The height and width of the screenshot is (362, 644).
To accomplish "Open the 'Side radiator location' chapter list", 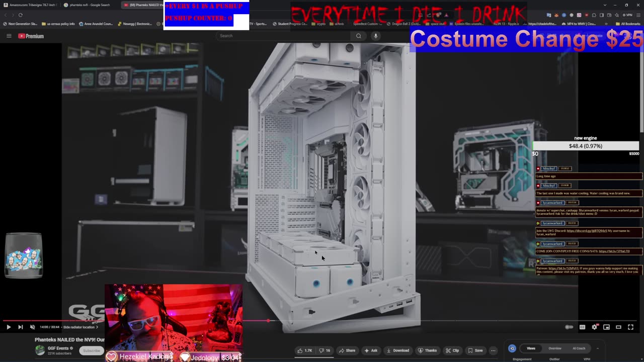I will tap(80, 327).
